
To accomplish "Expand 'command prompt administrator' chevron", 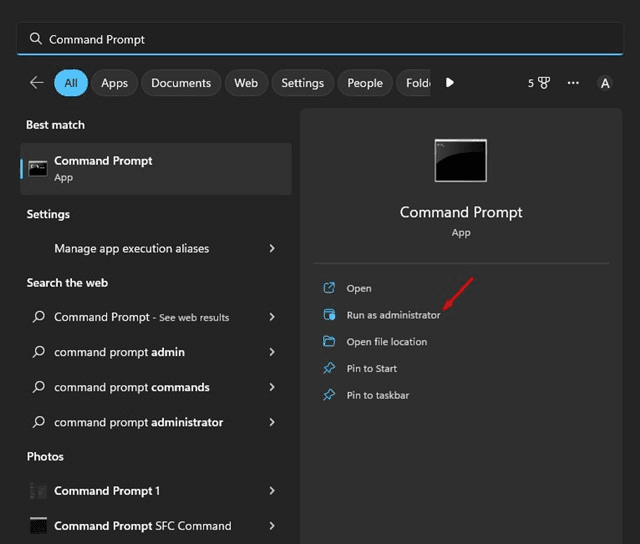I will [272, 422].
